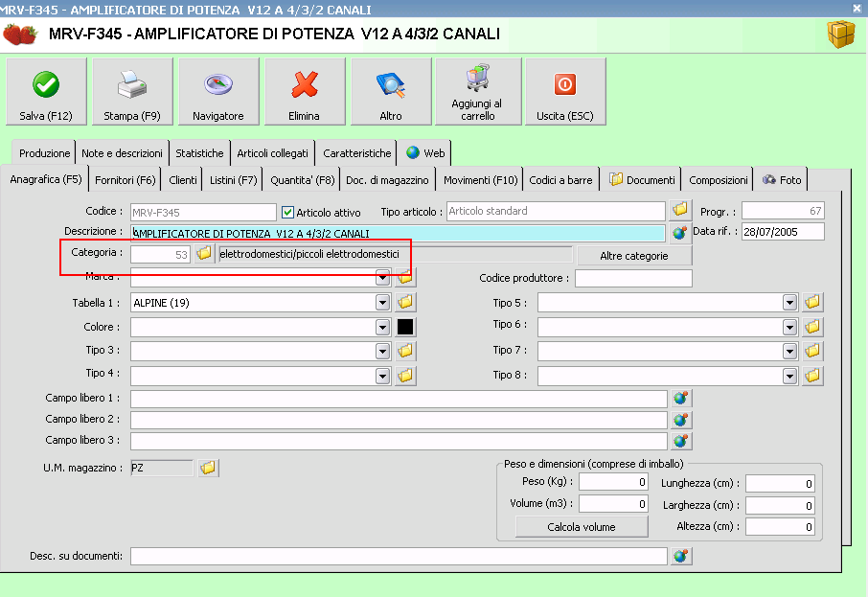
Task: Click the folder icon beside Marca dropdown
Action: click(x=406, y=277)
